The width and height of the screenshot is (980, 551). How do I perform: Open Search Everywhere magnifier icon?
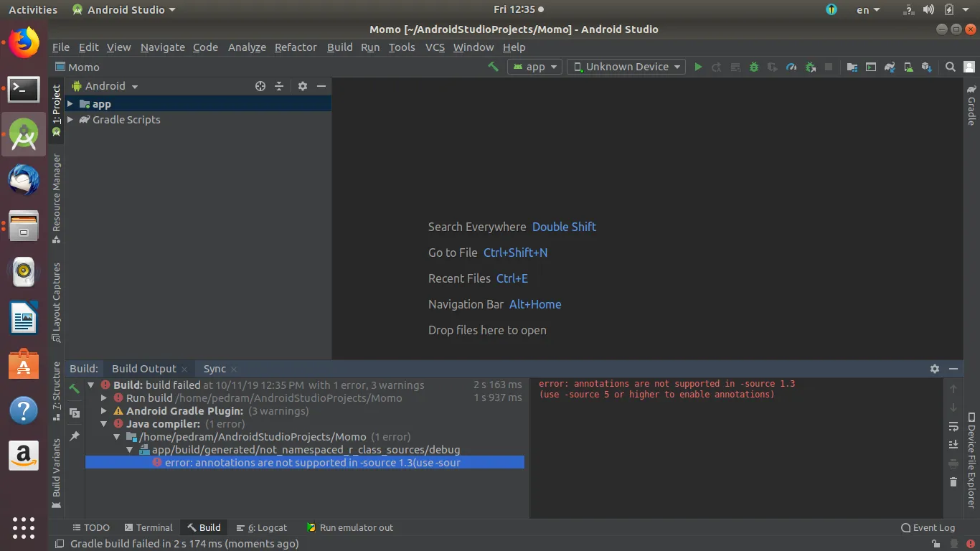click(951, 67)
